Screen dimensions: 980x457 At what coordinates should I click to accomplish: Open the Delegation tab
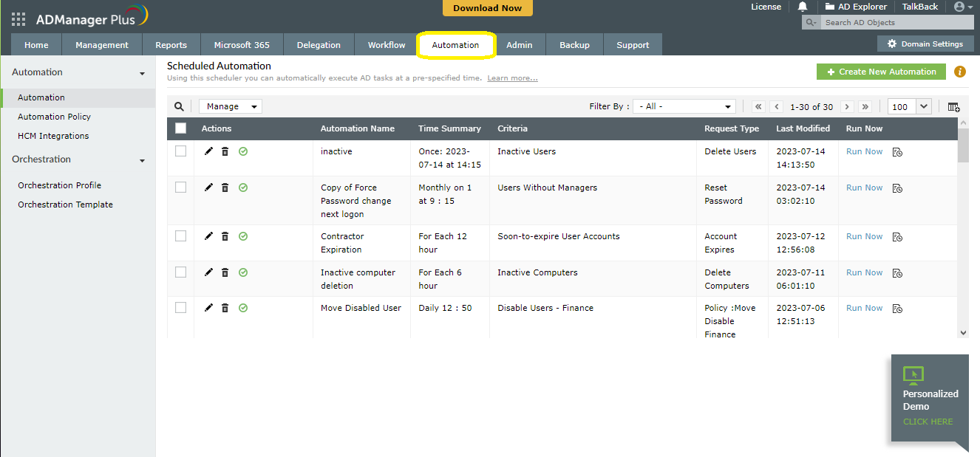click(319, 45)
